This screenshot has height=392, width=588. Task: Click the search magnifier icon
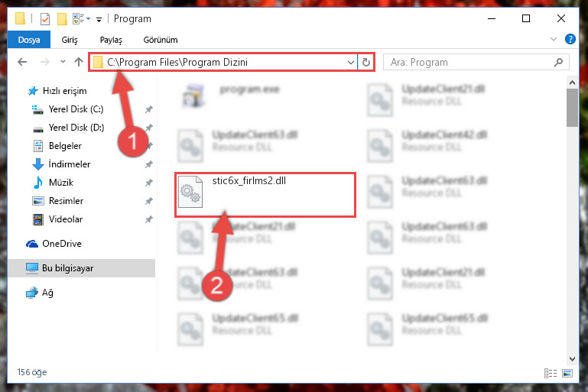coord(558,62)
